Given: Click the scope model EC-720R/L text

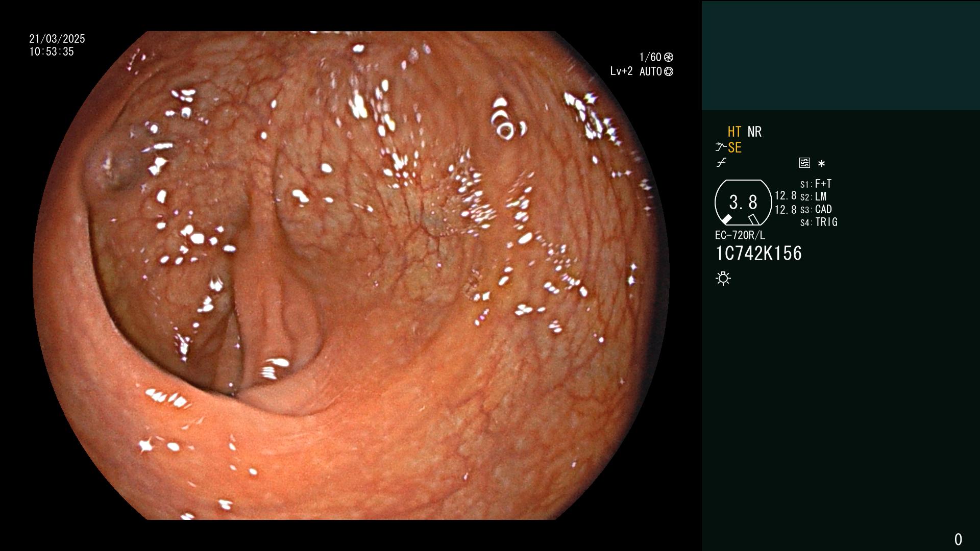Looking at the screenshot, I should coord(740,235).
